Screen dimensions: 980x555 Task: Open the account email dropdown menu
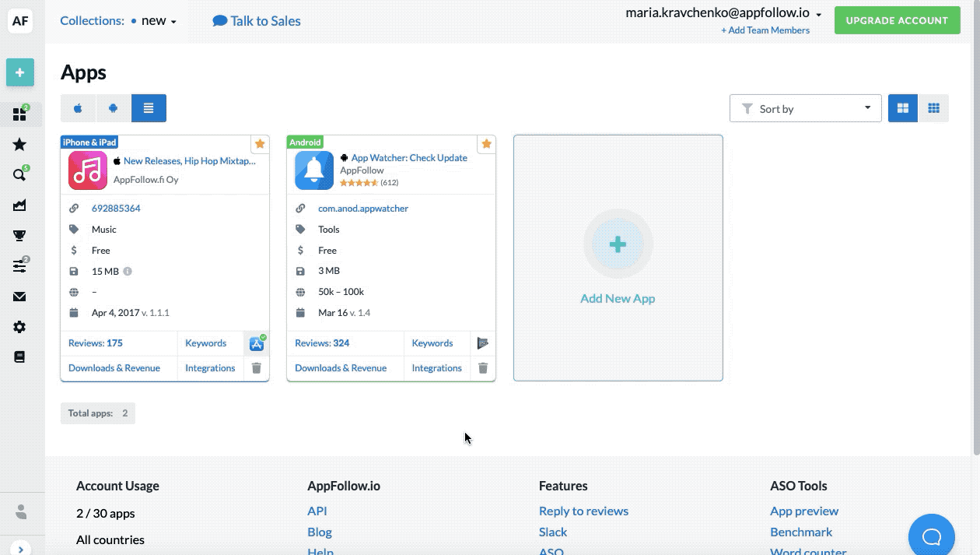coord(724,13)
